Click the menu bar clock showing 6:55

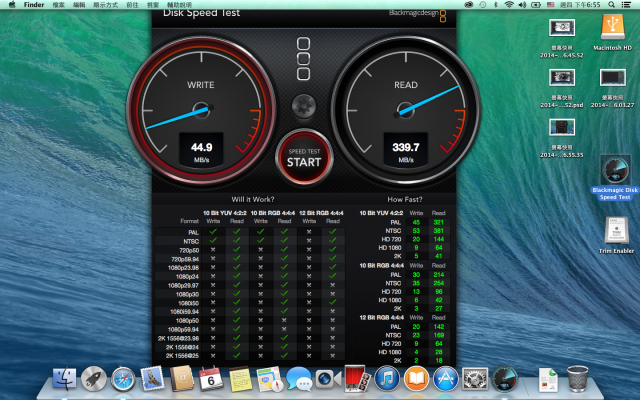[580, 5]
